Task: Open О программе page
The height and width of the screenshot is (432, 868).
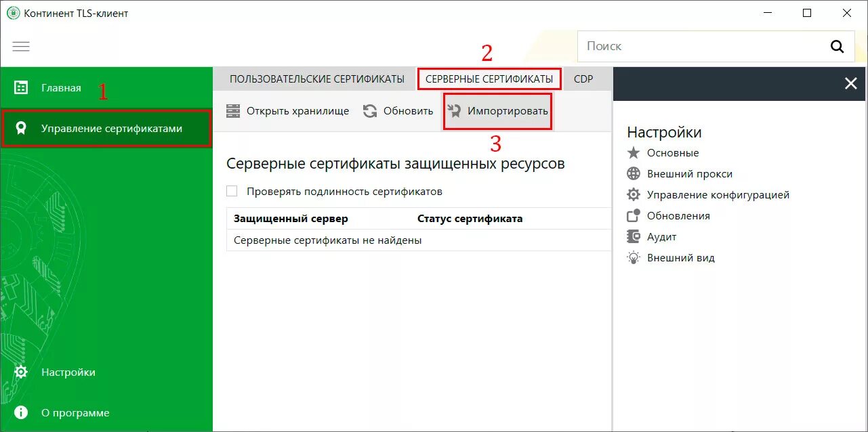Action: [x=106, y=412]
